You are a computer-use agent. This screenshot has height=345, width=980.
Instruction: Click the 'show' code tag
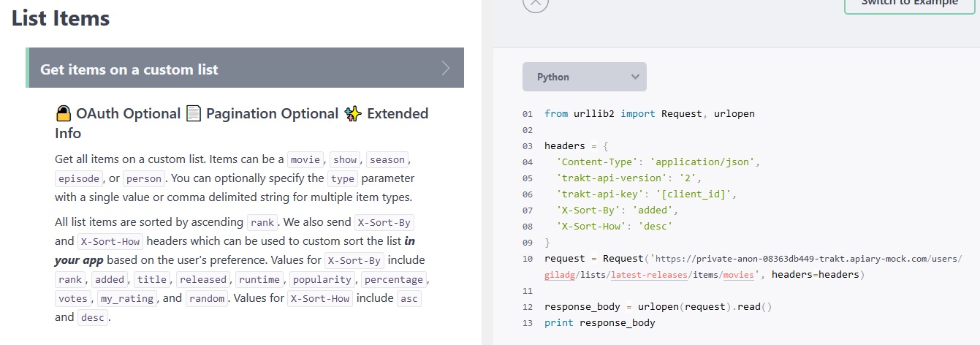point(345,159)
